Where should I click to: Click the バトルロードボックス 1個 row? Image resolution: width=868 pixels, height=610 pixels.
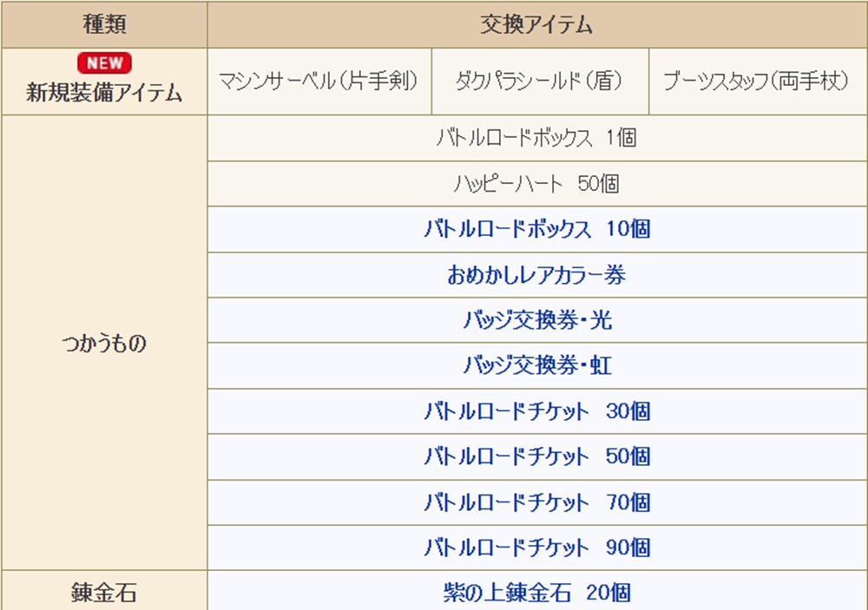(537, 138)
